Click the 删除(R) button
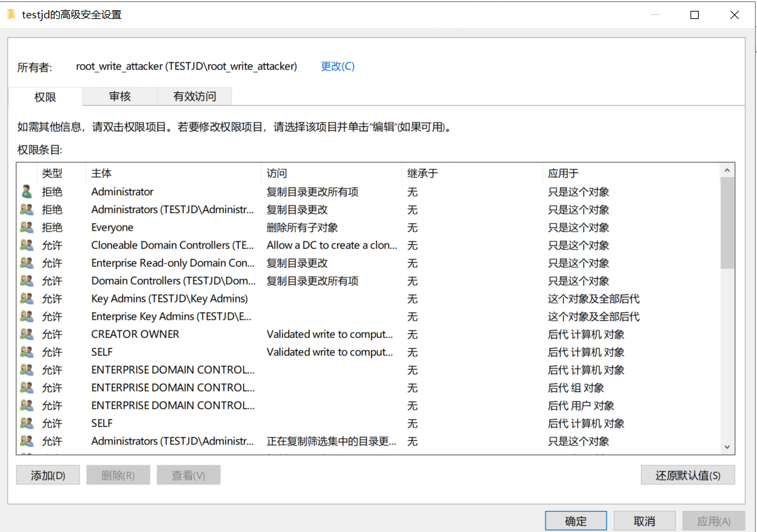The width and height of the screenshot is (757, 532). 118,475
